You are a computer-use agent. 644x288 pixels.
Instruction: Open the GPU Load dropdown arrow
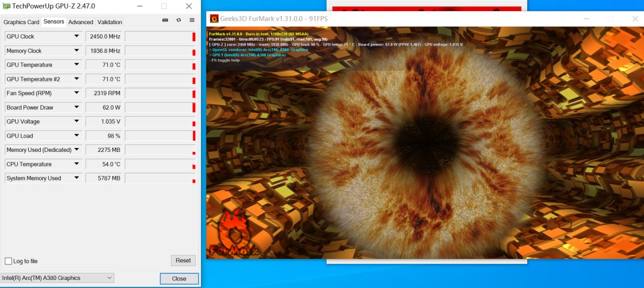pyautogui.click(x=77, y=136)
